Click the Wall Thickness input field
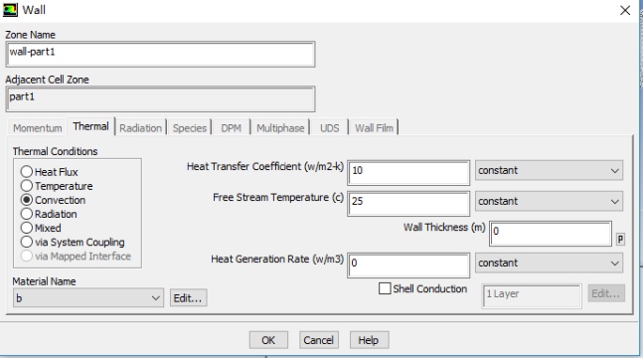 [551, 234]
